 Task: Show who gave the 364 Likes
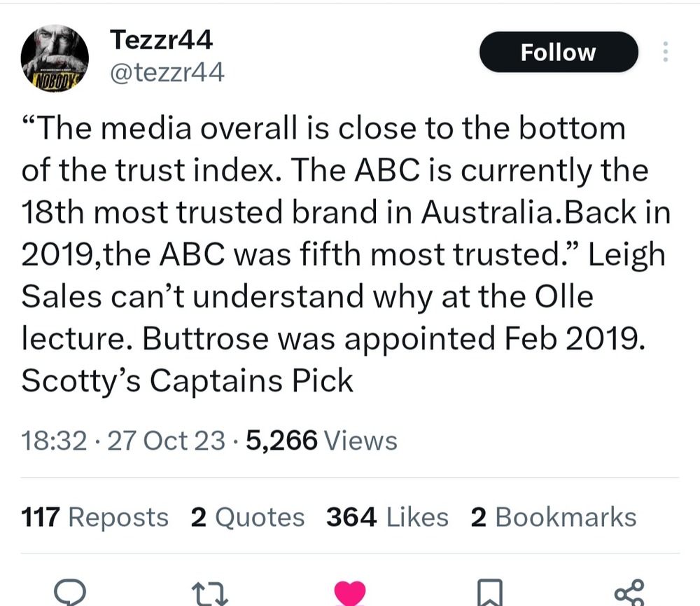pyautogui.click(x=387, y=517)
